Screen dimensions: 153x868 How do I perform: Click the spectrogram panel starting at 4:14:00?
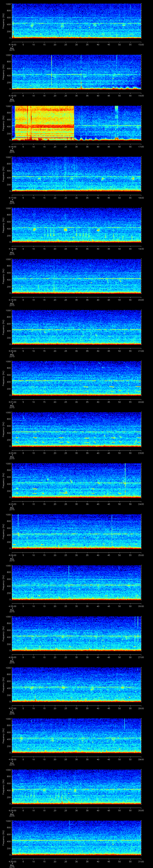click(76, 21)
